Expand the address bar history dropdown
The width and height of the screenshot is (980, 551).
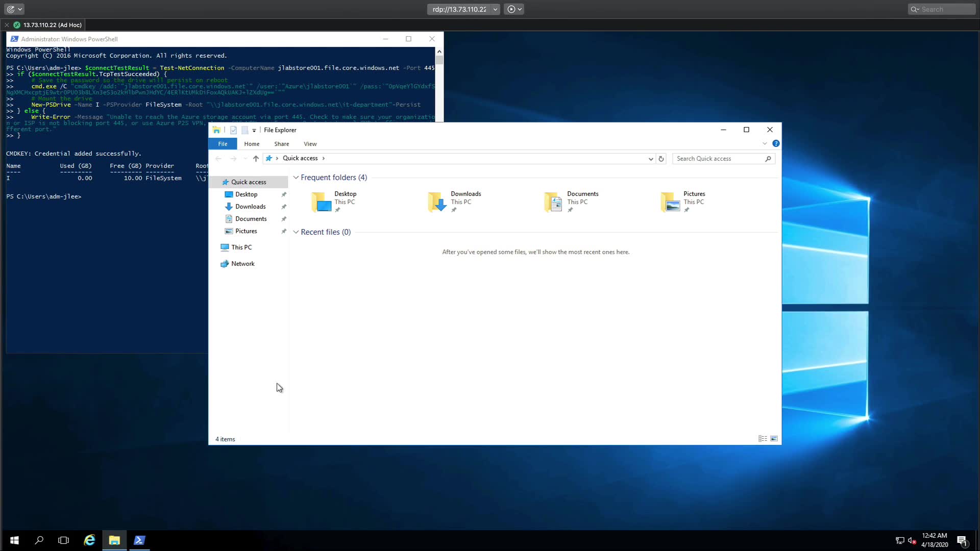click(x=651, y=159)
